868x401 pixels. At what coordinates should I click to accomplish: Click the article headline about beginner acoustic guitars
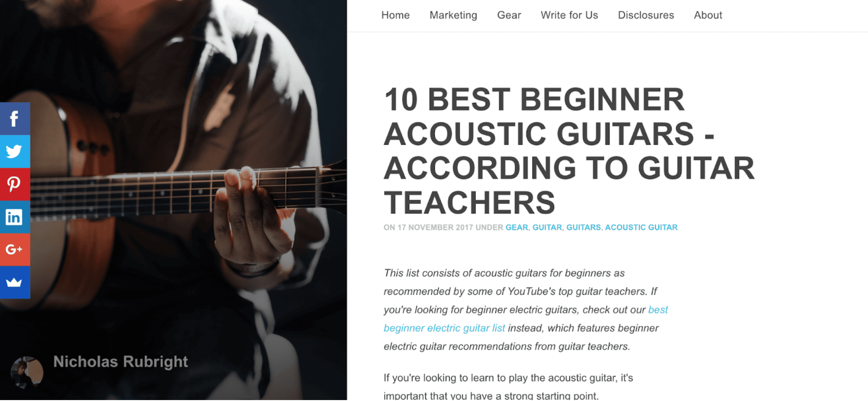569,151
